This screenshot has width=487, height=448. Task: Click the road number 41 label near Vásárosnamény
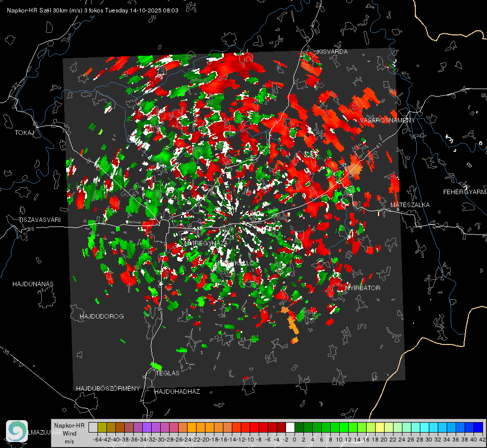coord(379,145)
